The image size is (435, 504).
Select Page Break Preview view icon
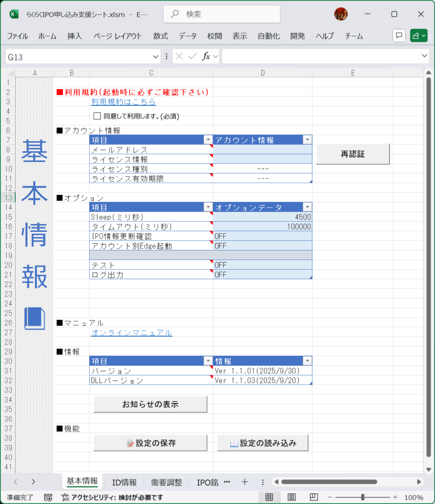click(x=313, y=497)
